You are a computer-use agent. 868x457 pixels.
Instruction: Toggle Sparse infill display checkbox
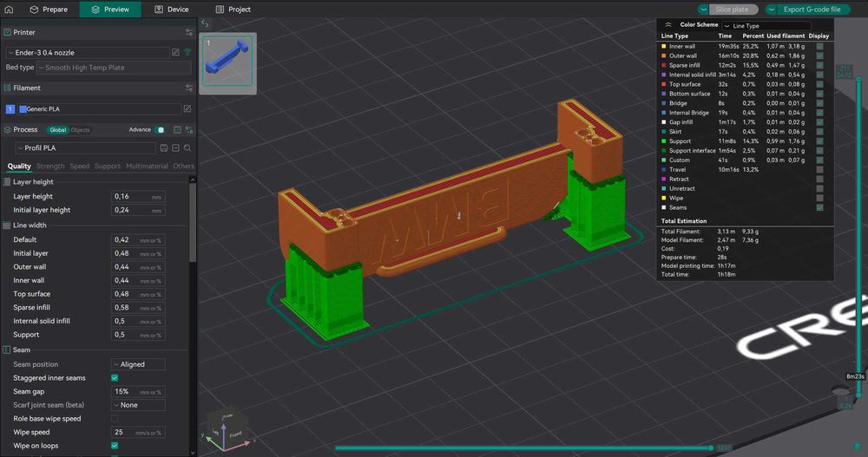tap(820, 65)
